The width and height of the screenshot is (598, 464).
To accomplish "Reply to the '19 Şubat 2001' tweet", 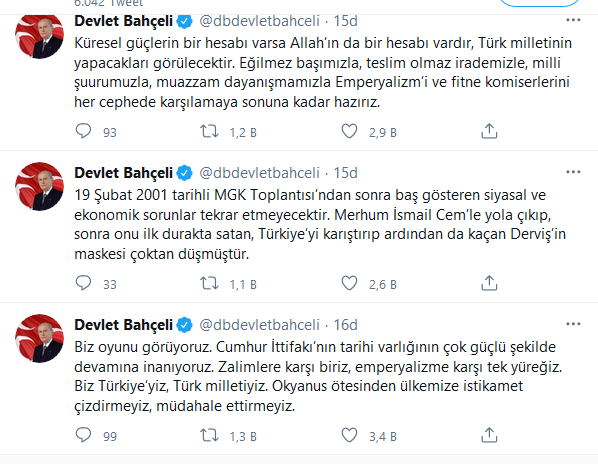I will point(83,283).
